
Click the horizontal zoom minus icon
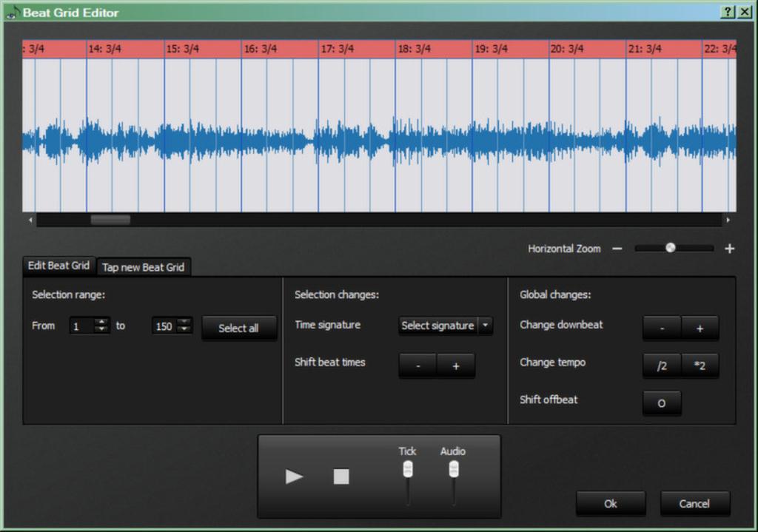click(617, 249)
